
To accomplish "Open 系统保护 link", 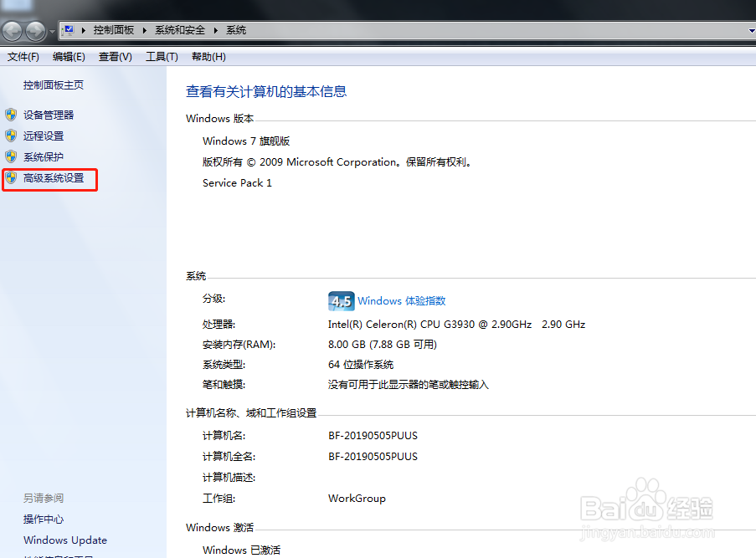I will tap(44, 157).
